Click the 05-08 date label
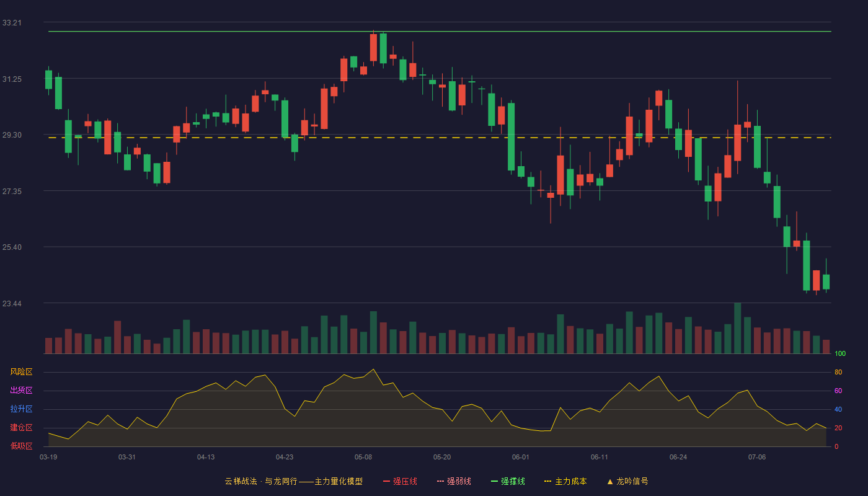This screenshot has width=868, height=496. 363,457
